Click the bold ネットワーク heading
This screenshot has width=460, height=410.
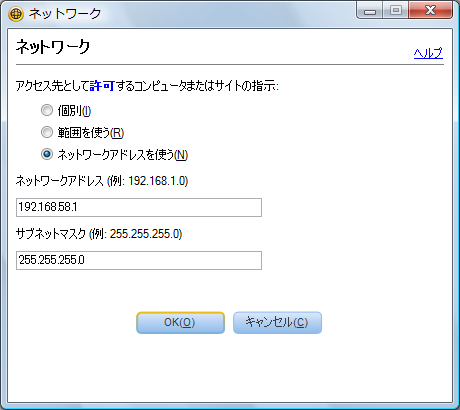click(x=53, y=47)
